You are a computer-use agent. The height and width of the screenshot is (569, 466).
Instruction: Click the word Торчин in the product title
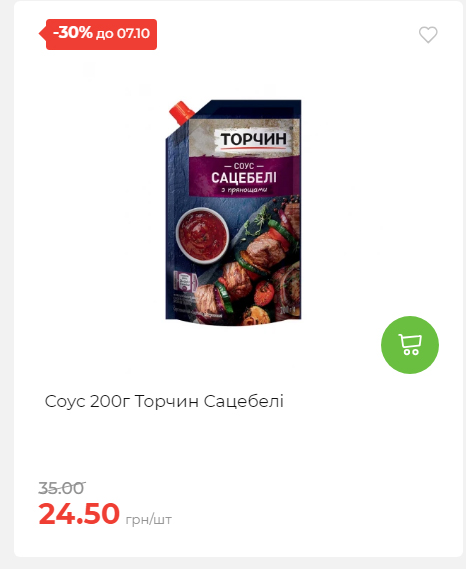(167, 402)
